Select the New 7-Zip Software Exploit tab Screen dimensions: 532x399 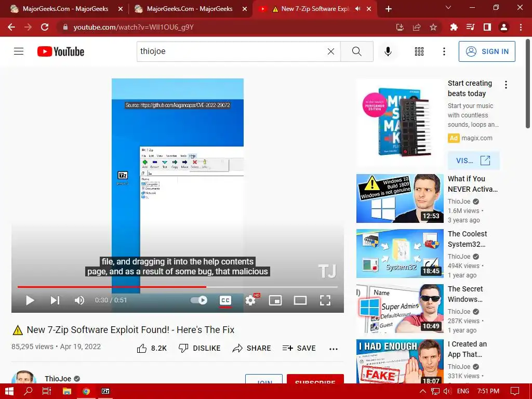click(311, 9)
